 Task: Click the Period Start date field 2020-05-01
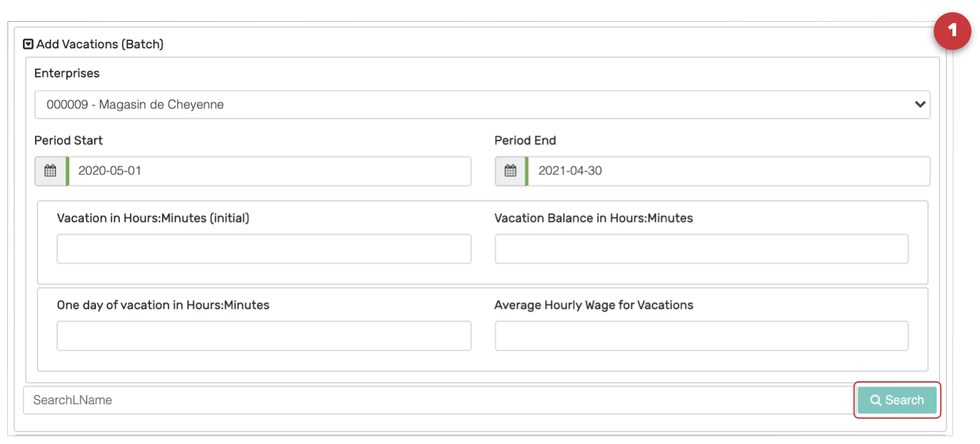[269, 171]
